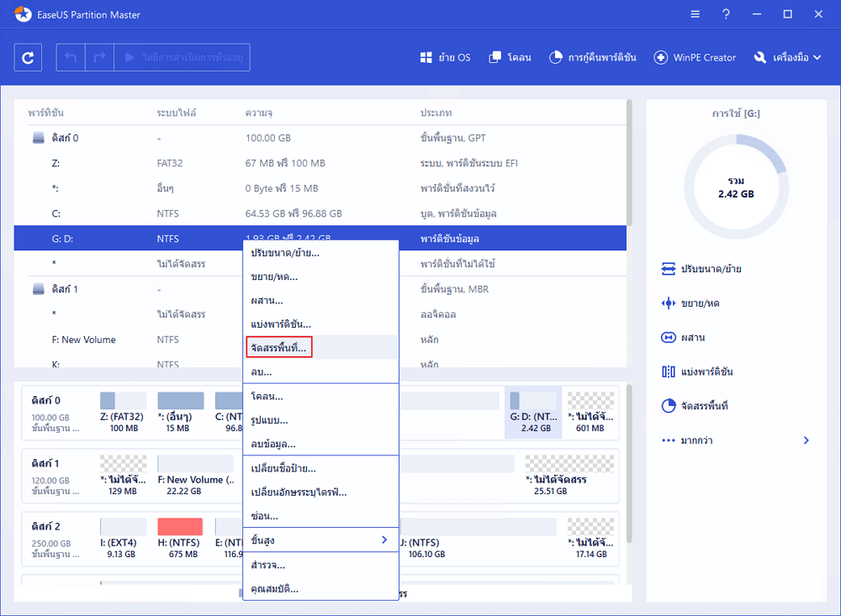The height and width of the screenshot is (616, 841).
Task: Choose โคลน... in context menu
Action: coord(320,396)
